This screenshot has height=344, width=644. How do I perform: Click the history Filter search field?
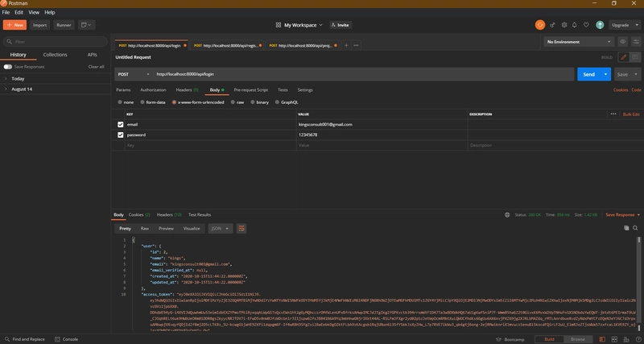pos(55,42)
